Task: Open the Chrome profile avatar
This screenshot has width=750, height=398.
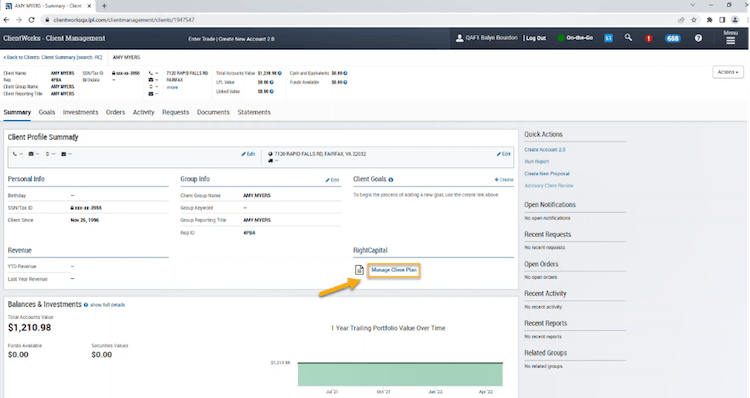Action: click(735, 20)
